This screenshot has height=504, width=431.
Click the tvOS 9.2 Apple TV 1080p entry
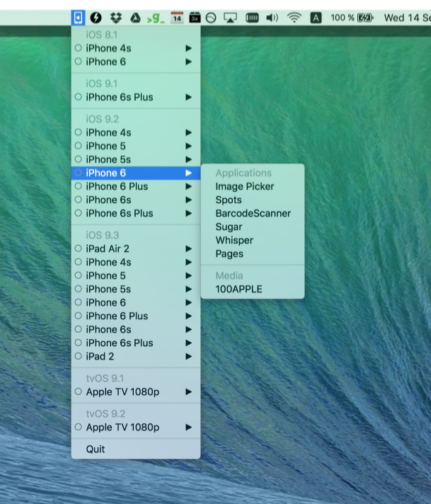(x=136, y=427)
